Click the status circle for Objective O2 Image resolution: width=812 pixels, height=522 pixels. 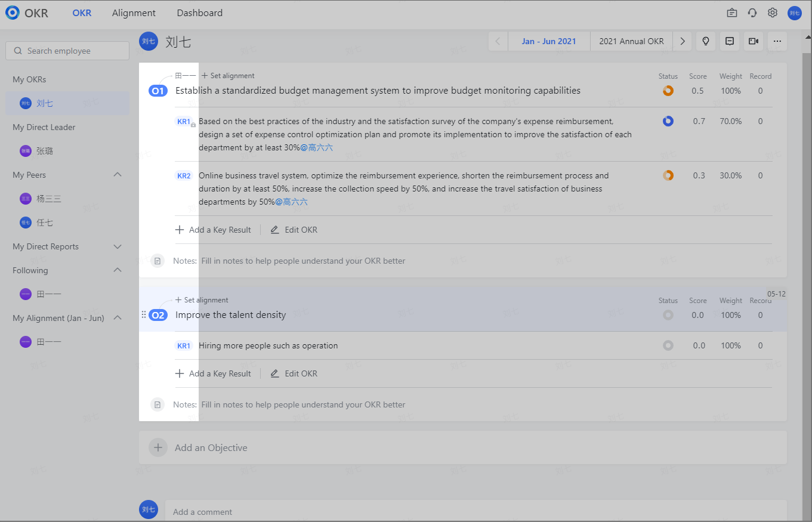pos(668,315)
